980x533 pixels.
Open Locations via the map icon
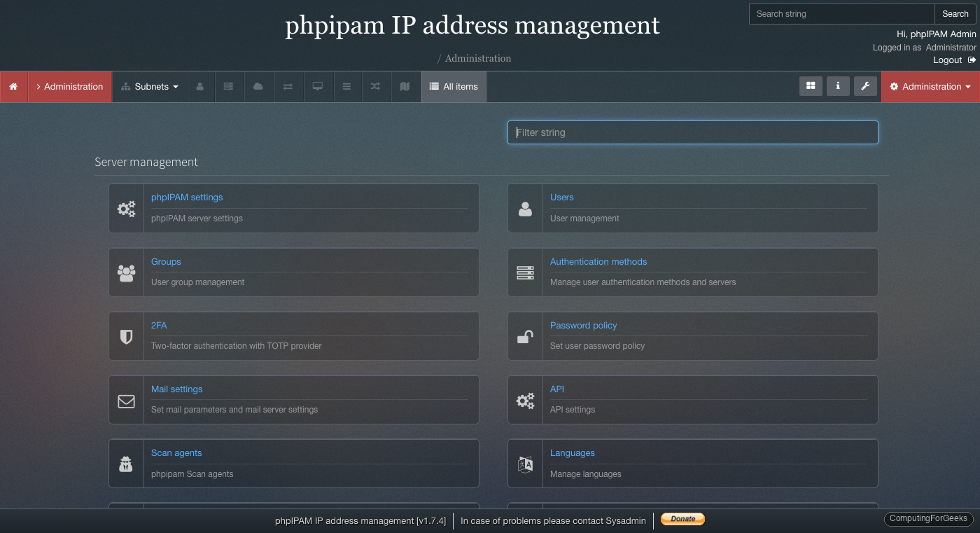405,86
